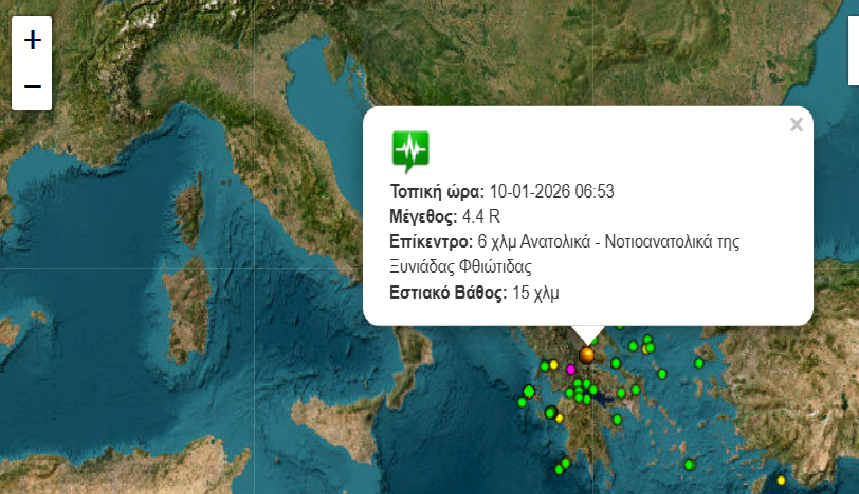Image resolution: width=859 pixels, height=494 pixels.
Task: Select the yellow marker left of magenta marker
Action: [553, 365]
